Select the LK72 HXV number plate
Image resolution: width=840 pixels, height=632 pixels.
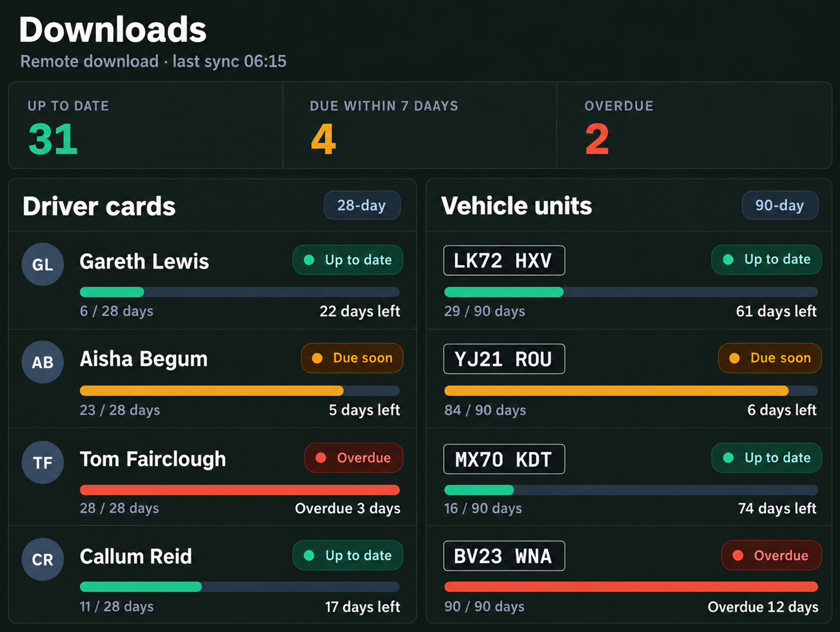point(504,261)
